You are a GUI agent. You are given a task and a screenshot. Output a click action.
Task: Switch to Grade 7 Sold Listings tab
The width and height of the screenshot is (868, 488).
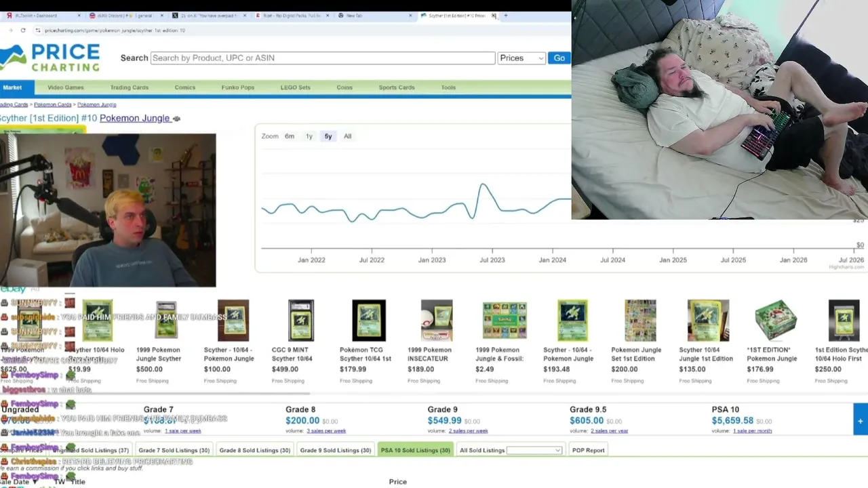174,450
